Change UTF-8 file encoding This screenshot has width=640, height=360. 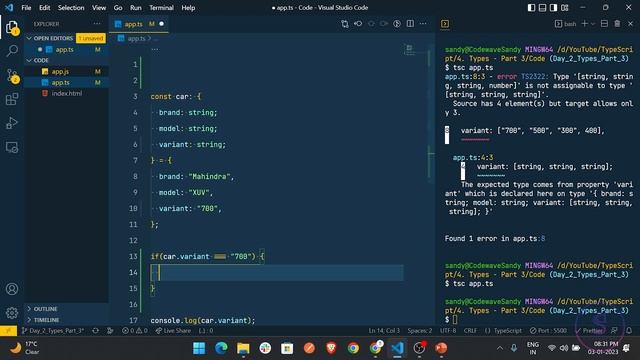point(448,331)
